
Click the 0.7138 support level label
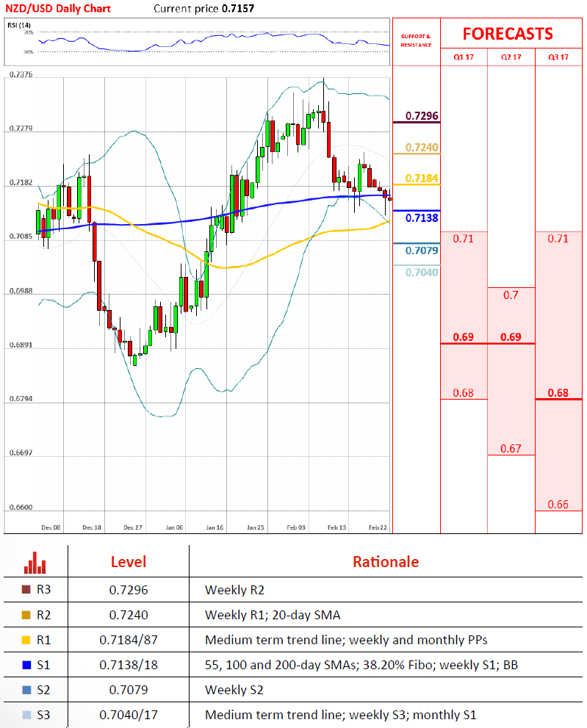tap(422, 217)
